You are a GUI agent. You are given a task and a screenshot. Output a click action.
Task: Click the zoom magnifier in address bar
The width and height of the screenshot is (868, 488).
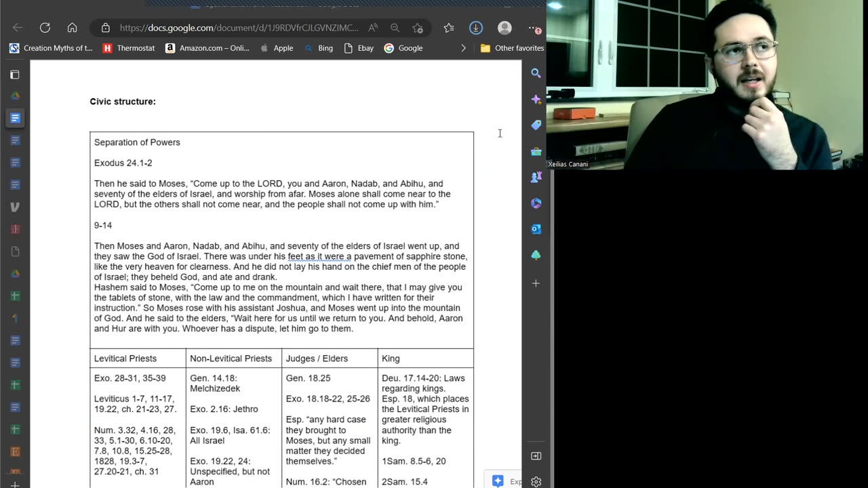click(x=395, y=28)
